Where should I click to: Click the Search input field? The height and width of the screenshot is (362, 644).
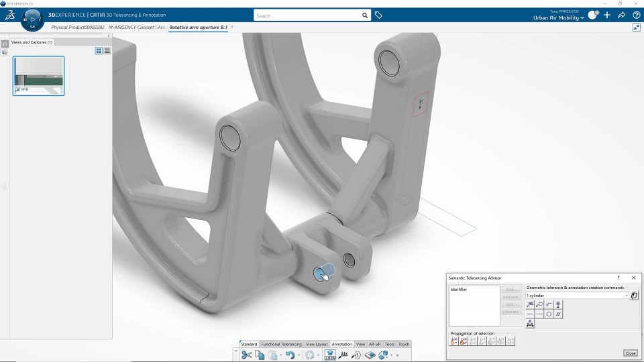307,15
